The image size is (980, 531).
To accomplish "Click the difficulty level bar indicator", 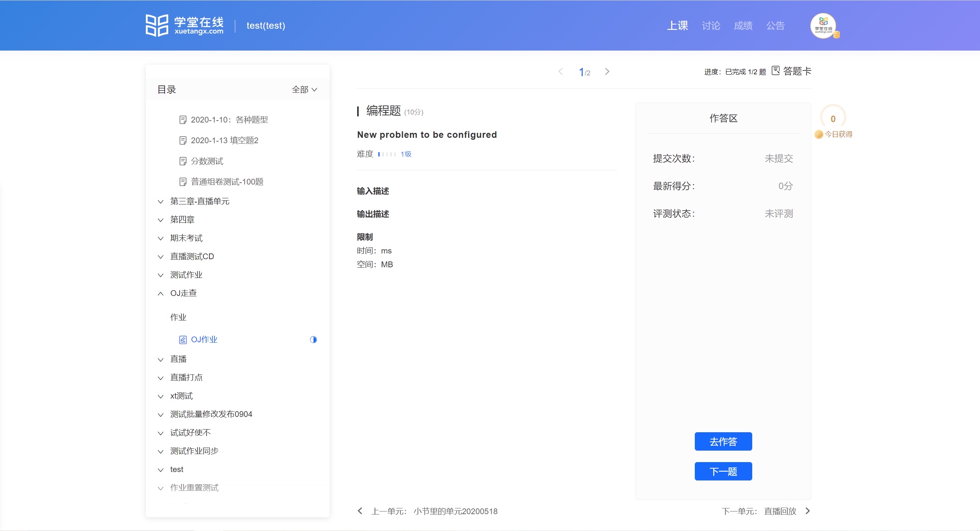I will (x=387, y=154).
